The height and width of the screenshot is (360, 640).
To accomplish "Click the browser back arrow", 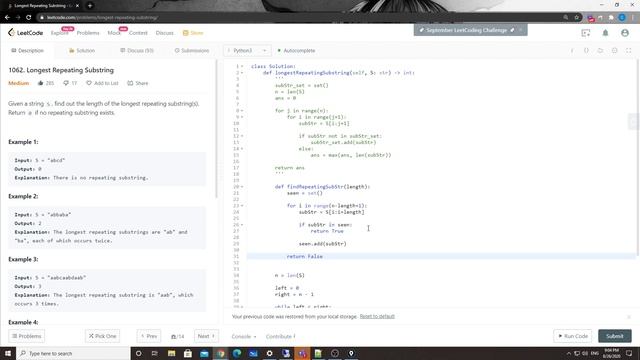I will pos(7,18).
